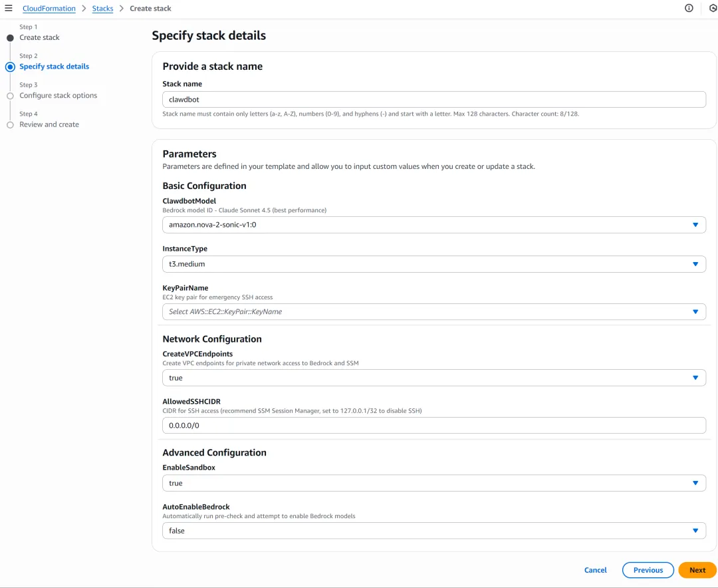Image resolution: width=718 pixels, height=588 pixels.
Task: Click the Step 1 Create stack circle indicator
Action: (10, 38)
